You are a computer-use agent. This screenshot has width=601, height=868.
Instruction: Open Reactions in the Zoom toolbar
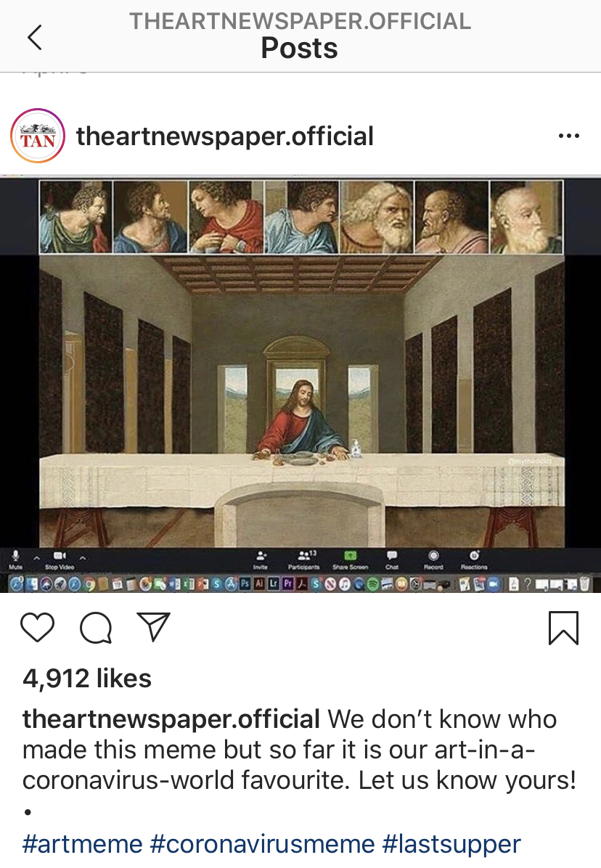(x=474, y=559)
